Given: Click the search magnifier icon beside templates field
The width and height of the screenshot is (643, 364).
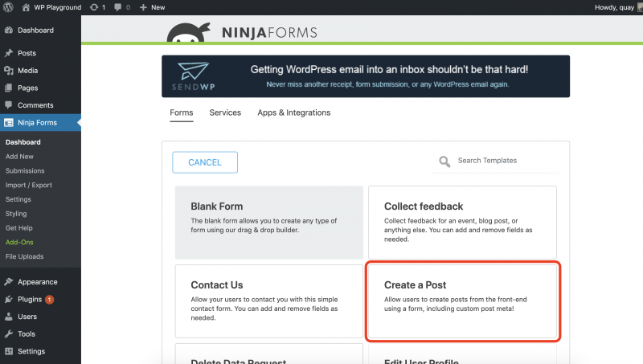Looking at the screenshot, I should pyautogui.click(x=444, y=162).
